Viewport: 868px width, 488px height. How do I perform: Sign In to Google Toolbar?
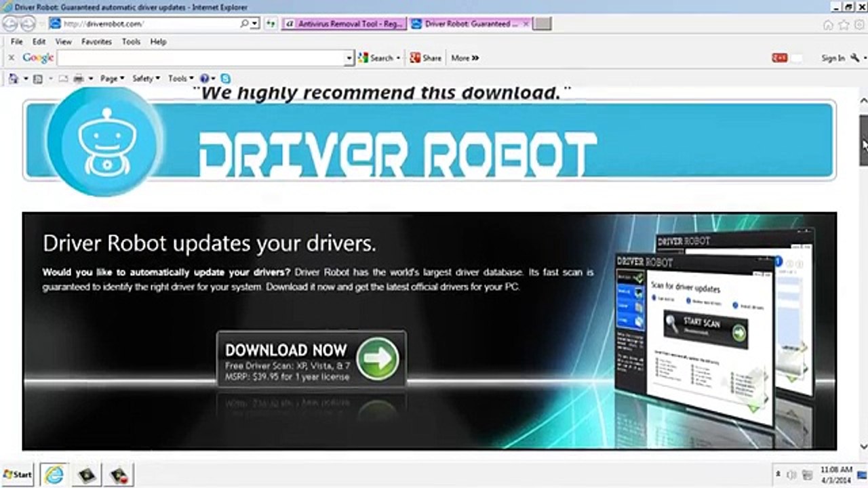(833, 58)
